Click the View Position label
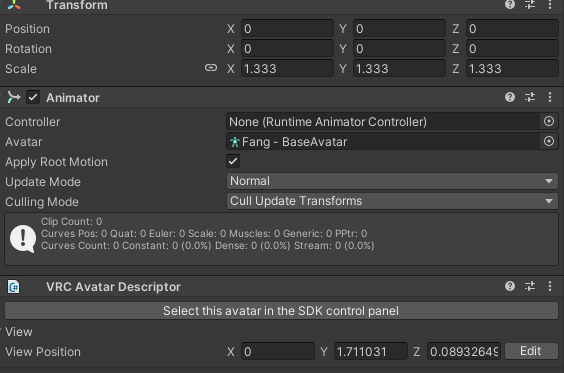564x373 pixels. pyautogui.click(x=43, y=352)
